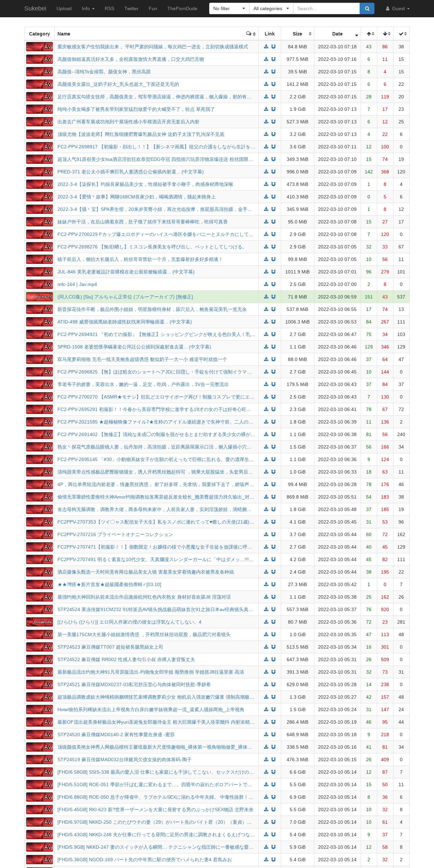The image size is (434, 868).
Task: Open the Fun navbar item
Action: coord(153,8)
